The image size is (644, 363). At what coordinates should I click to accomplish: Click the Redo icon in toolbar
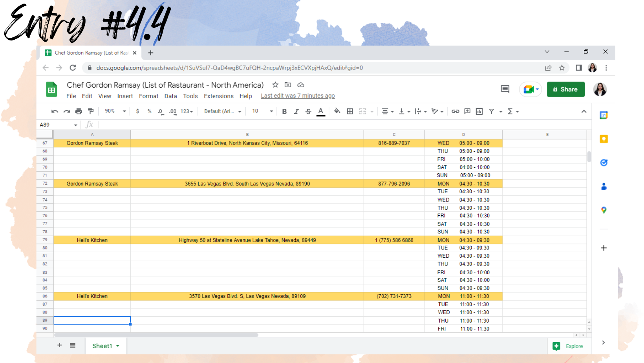pos(67,112)
